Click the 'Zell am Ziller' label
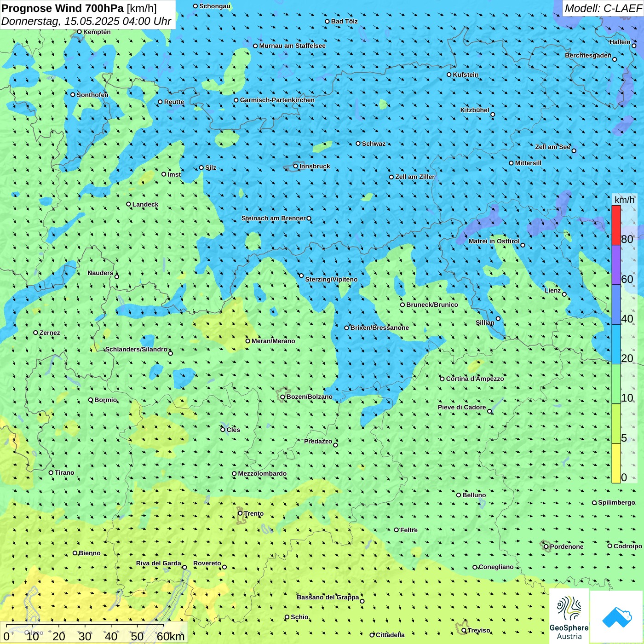This screenshot has height=644, width=644. tap(415, 177)
